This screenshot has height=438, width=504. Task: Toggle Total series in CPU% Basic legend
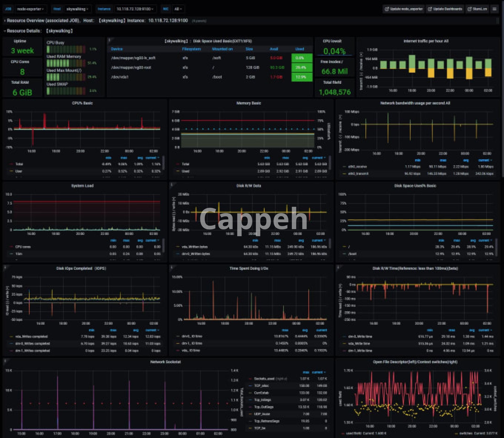coord(19,164)
